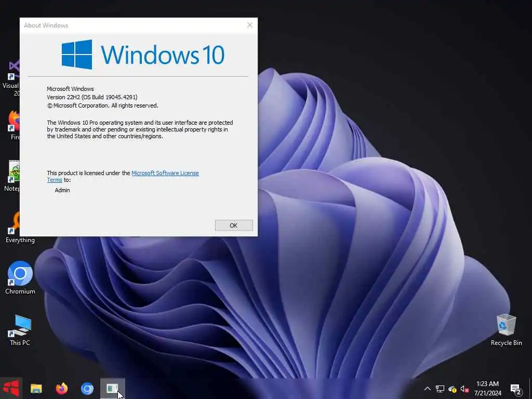Open the Microsoft Software License Terms link
532x399 pixels.
coord(165,173)
